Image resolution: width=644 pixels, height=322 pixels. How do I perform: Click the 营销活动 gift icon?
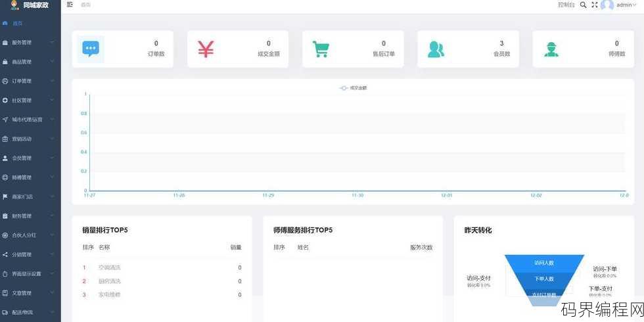click(5, 139)
